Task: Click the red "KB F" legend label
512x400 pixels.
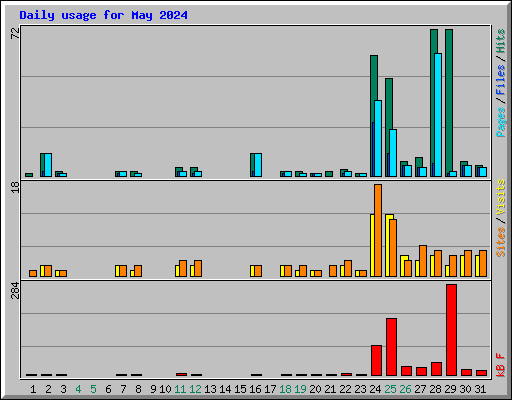Action: pos(501,365)
